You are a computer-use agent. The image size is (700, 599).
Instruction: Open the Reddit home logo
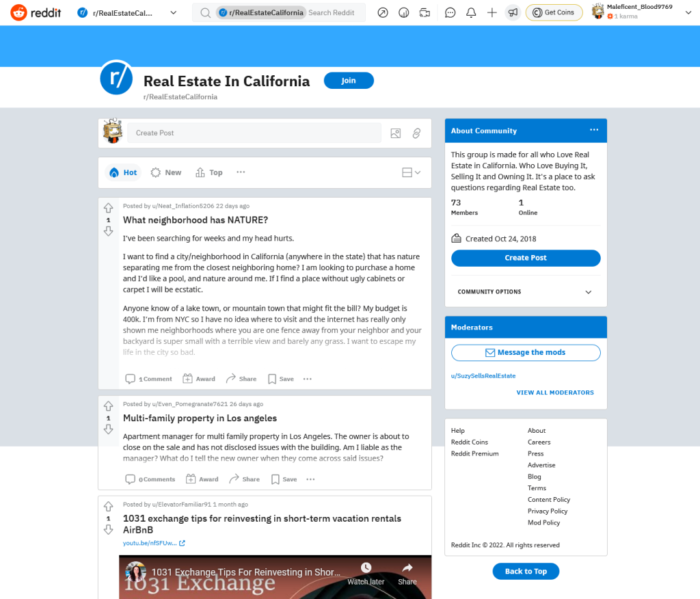pos(36,12)
